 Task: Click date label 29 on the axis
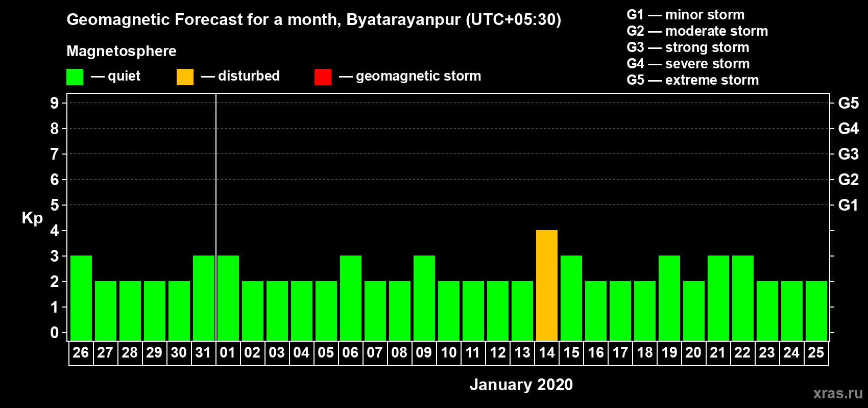154,352
